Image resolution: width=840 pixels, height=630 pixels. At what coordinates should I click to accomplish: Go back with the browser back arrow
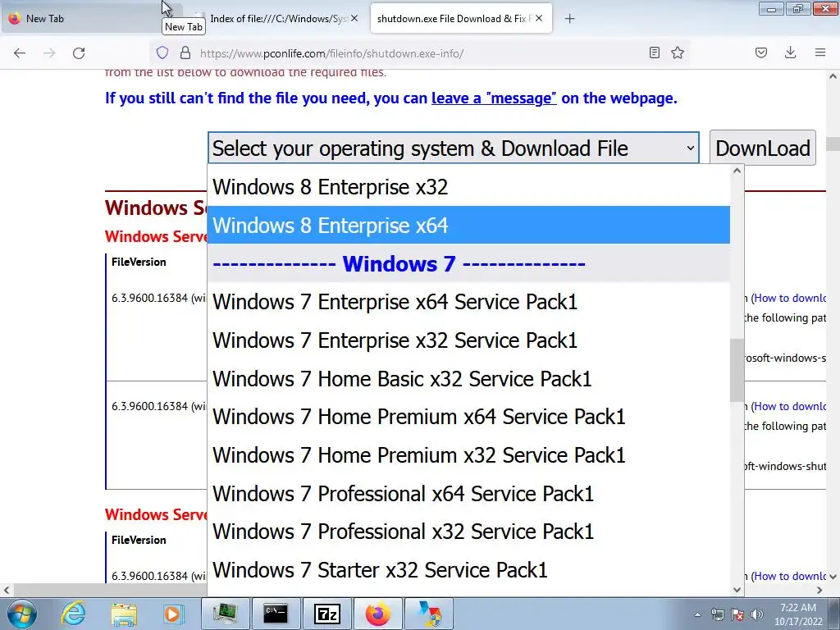20,53
